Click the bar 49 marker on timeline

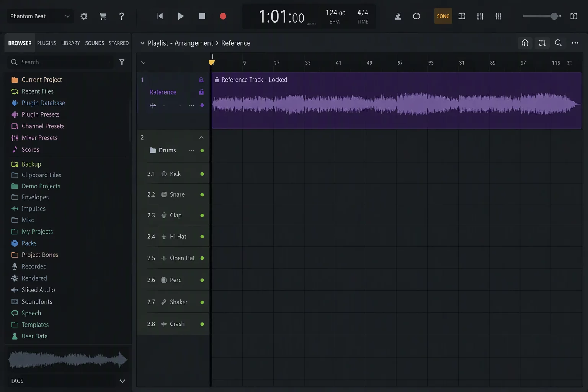369,63
